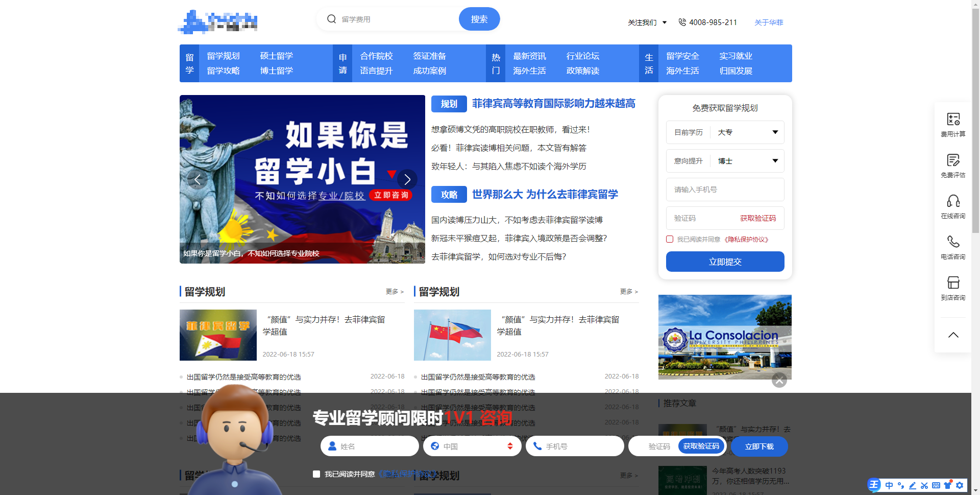Click the 姓名 field in the bottom overlay
980x495 pixels.
(x=370, y=446)
